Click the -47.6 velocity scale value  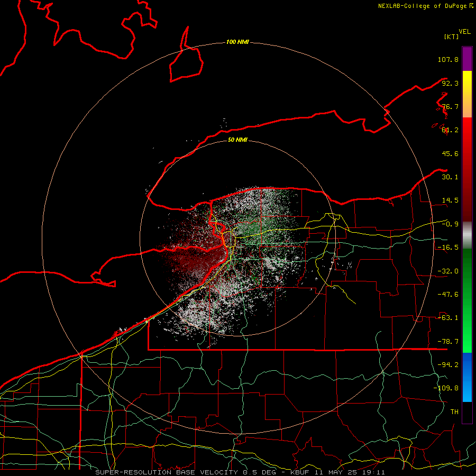click(448, 295)
